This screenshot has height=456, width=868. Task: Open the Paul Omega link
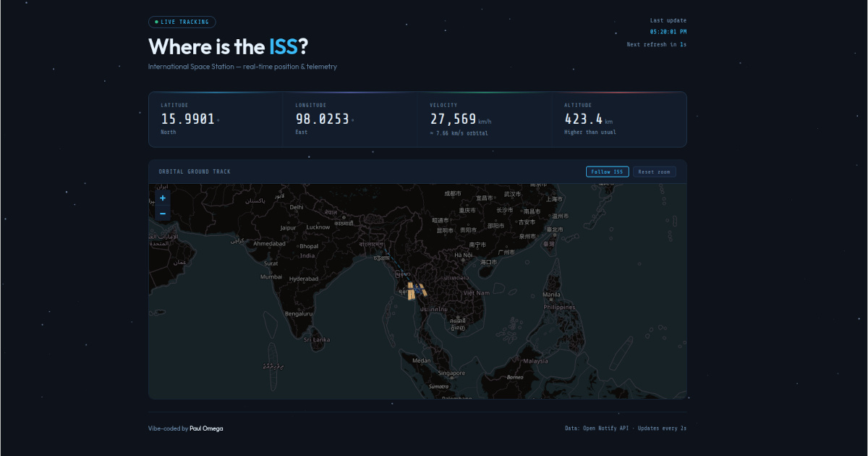pos(206,428)
